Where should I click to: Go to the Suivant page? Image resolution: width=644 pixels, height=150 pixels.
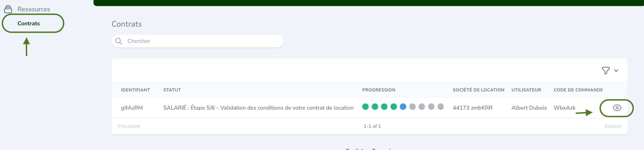click(612, 126)
